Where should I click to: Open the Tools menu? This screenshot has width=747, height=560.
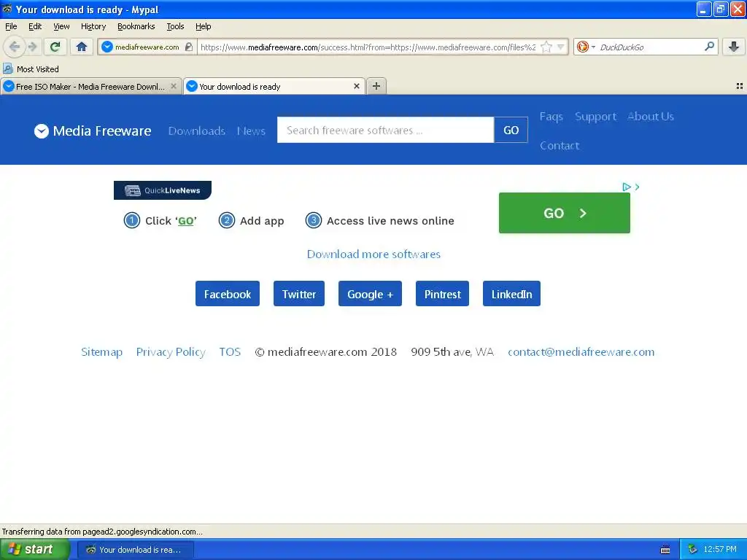(x=175, y=26)
